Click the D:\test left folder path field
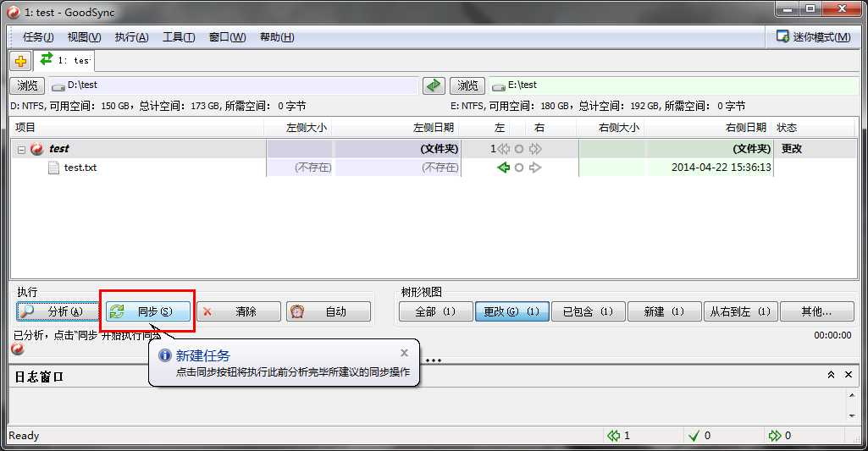The width and height of the screenshot is (868, 451). pyautogui.click(x=233, y=85)
